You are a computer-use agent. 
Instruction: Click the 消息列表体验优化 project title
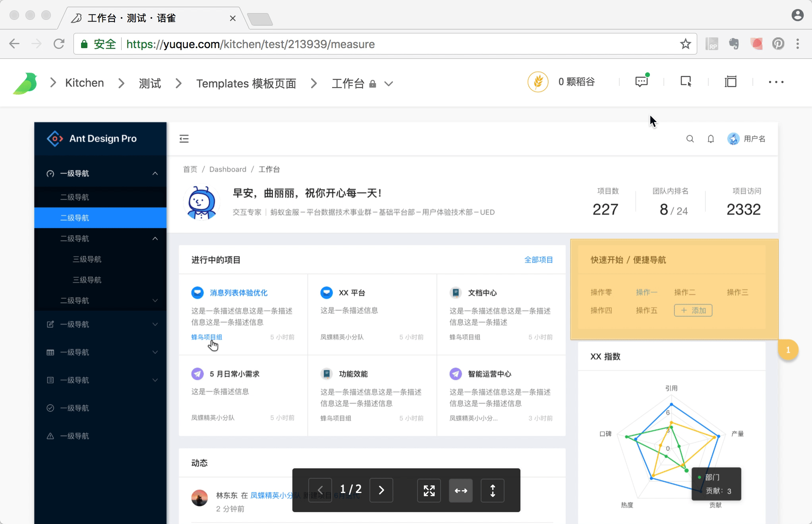238,293
